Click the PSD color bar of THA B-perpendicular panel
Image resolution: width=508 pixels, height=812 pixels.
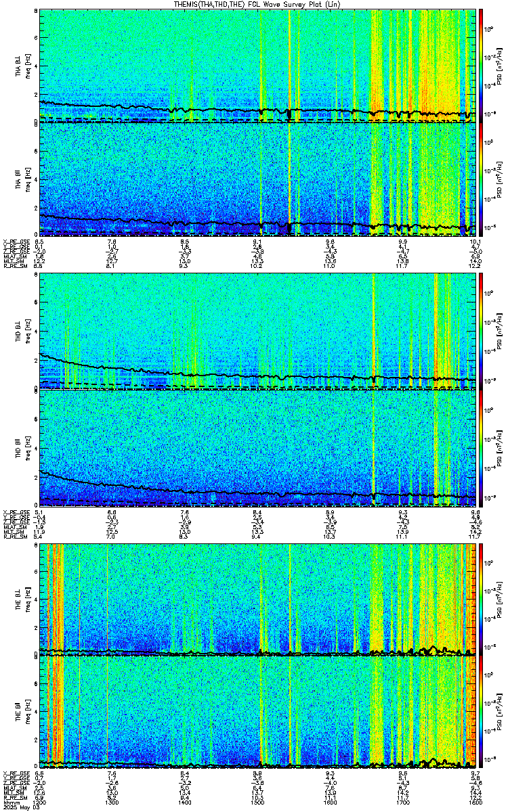482,66
